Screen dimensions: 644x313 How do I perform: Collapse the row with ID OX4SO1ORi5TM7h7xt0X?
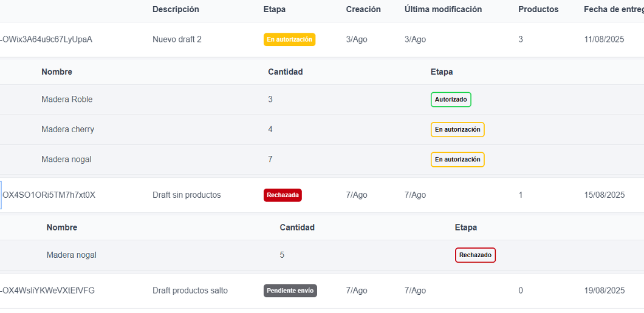pyautogui.click(x=49, y=195)
